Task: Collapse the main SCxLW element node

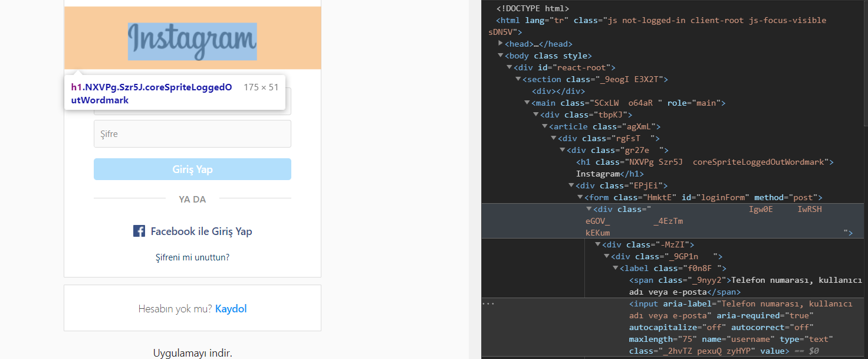Action: [x=527, y=102]
